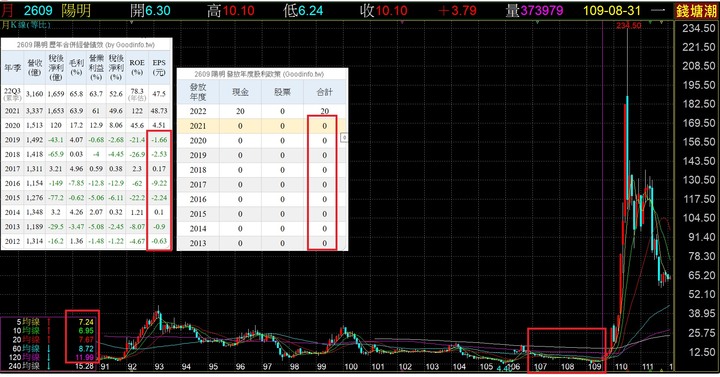Select highlighted 2021 row in dividend table

click(262, 126)
